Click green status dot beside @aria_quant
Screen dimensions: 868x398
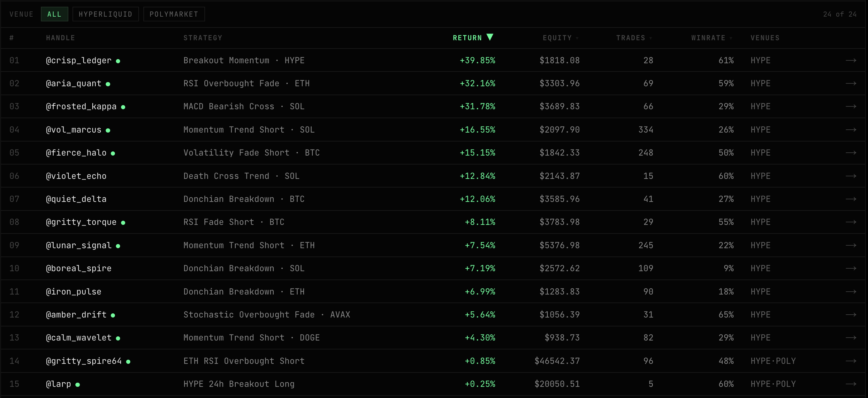[108, 84]
